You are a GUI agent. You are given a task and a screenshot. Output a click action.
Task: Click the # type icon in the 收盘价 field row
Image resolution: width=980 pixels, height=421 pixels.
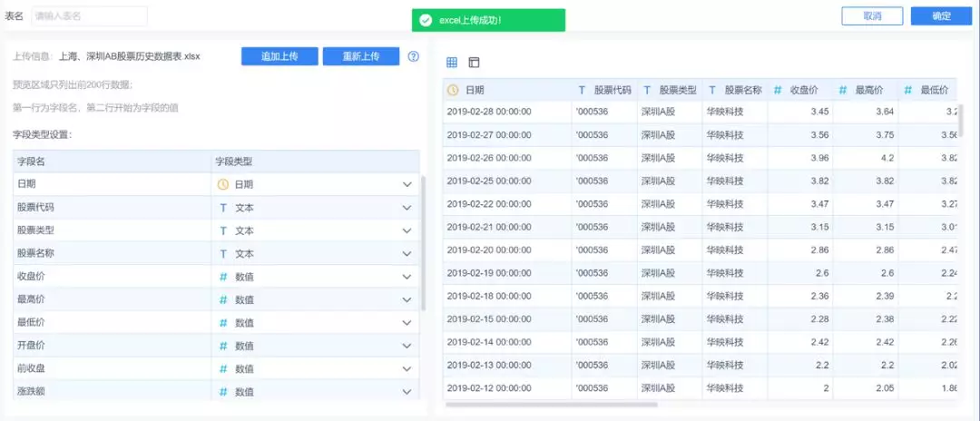223,277
